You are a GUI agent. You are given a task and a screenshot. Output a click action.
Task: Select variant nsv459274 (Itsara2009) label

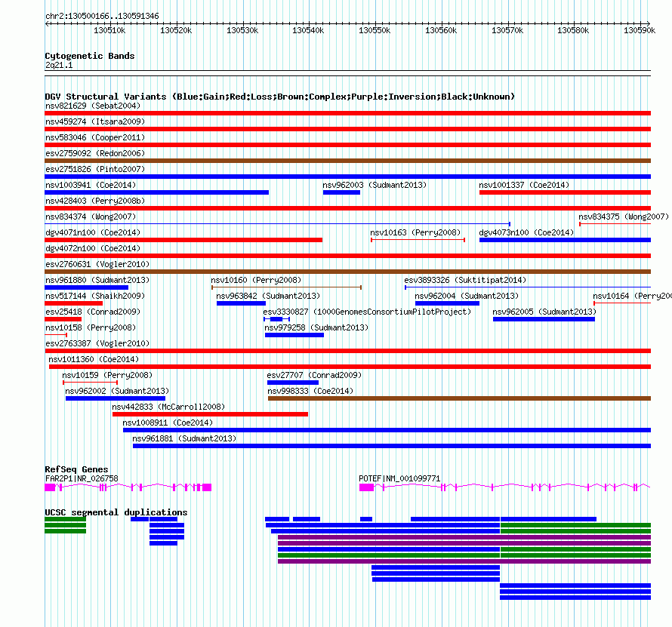(95, 121)
